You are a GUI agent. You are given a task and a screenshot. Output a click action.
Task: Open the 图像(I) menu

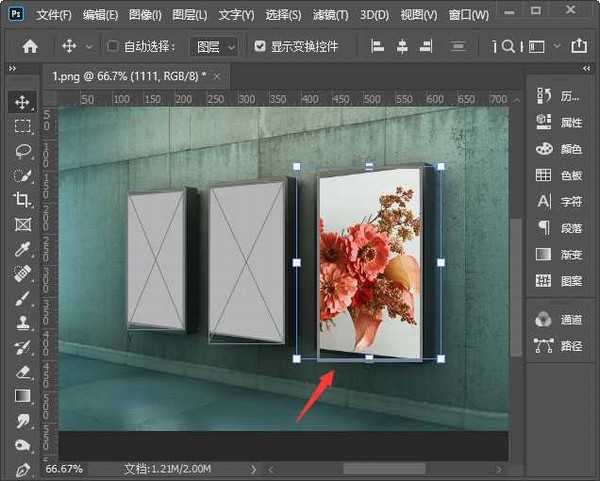(x=145, y=15)
